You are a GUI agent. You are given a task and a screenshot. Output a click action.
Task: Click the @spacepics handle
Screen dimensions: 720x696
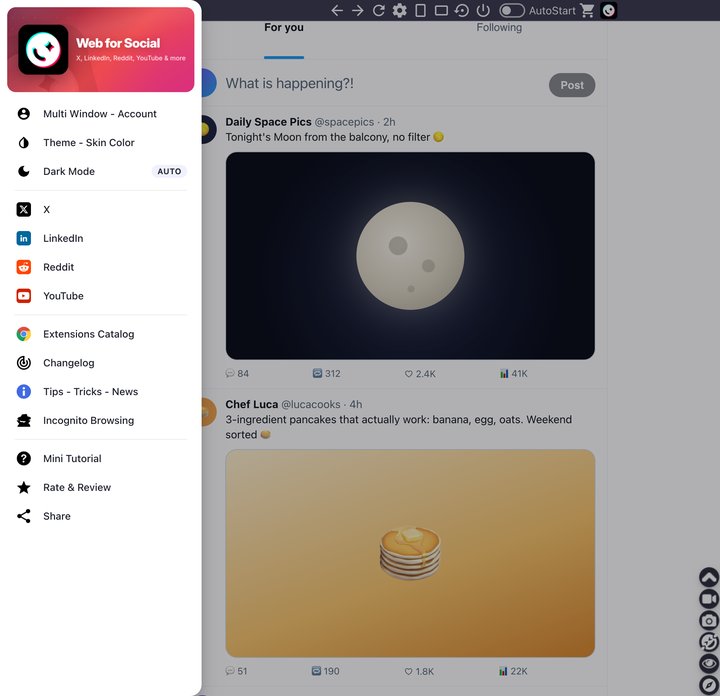(344, 122)
